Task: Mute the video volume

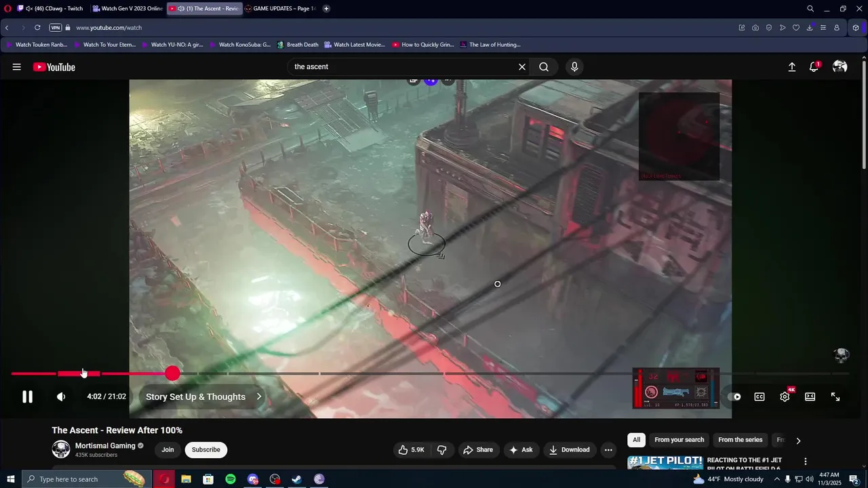Action: coord(61,396)
